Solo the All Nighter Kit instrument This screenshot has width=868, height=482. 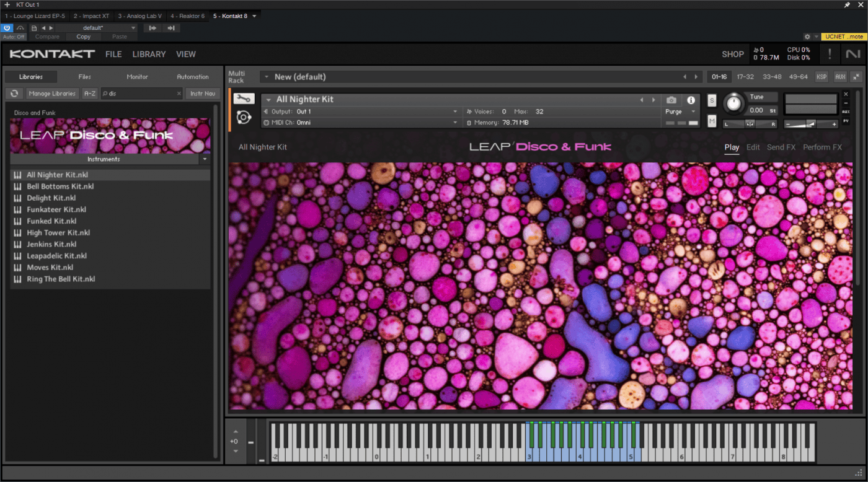pos(712,101)
